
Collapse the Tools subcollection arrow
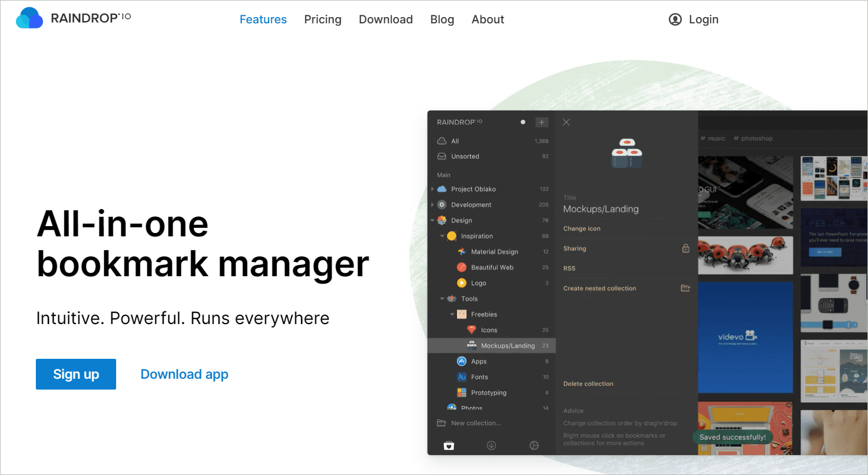pos(442,298)
